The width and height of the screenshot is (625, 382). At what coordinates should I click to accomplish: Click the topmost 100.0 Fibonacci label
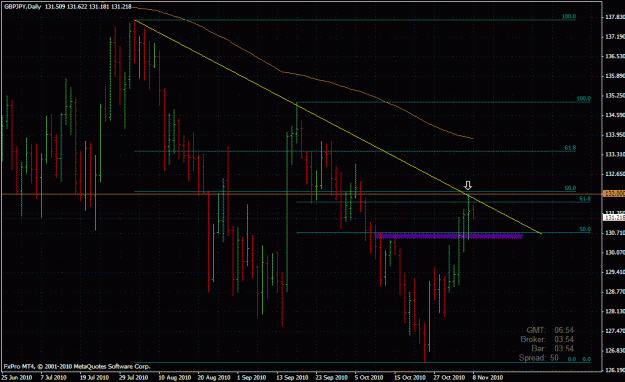(569, 17)
